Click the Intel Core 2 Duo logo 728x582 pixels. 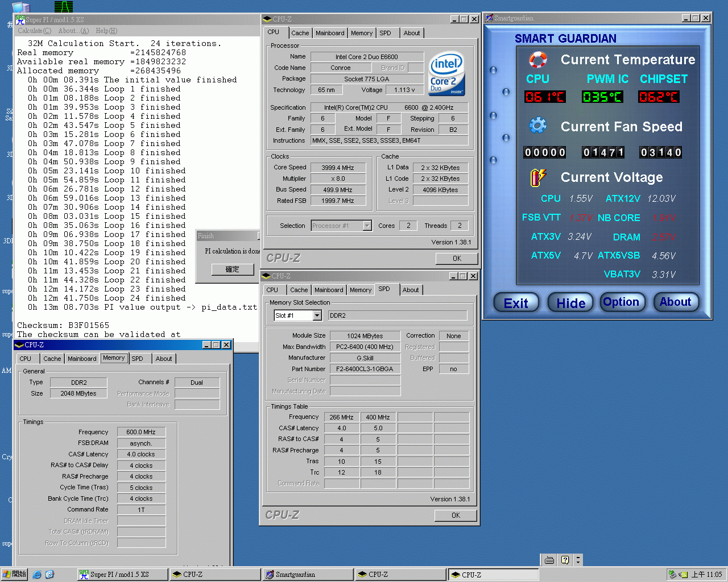(446, 74)
